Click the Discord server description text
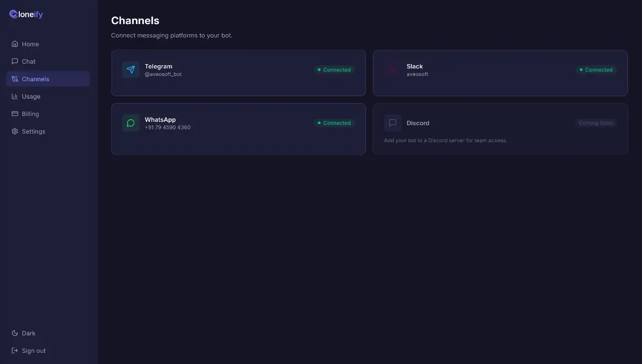The image size is (642, 364). (x=446, y=141)
